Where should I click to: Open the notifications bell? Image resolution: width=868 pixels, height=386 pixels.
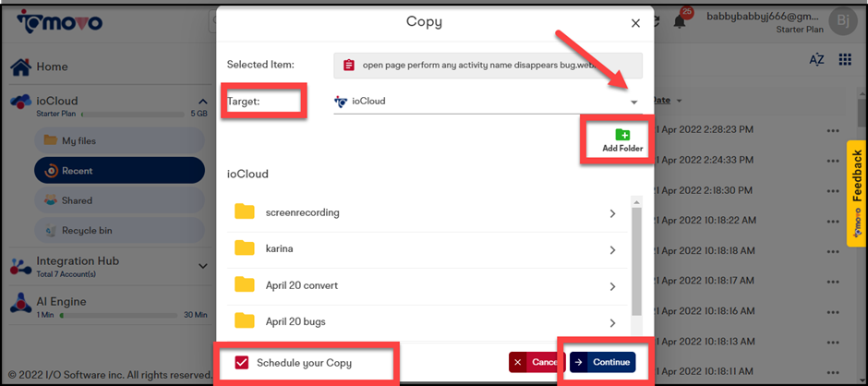pyautogui.click(x=680, y=22)
